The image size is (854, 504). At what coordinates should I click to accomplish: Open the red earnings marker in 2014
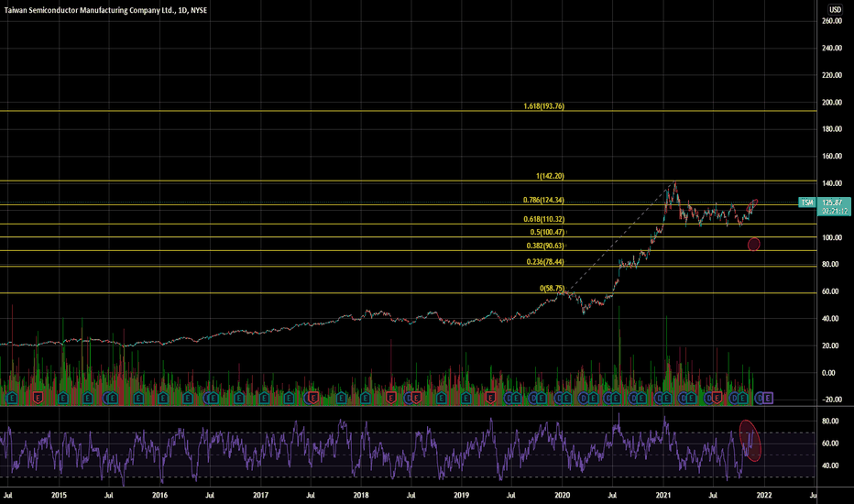[38, 399]
